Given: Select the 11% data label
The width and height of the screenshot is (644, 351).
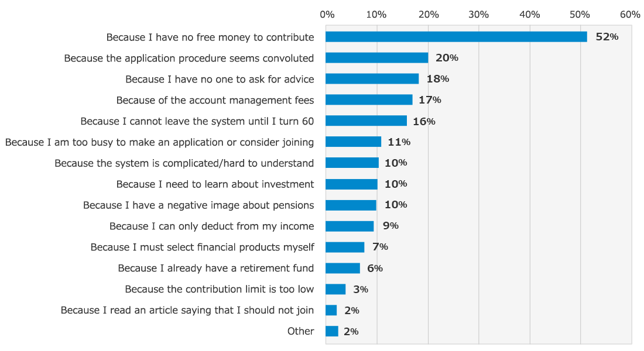Looking at the screenshot, I should pyautogui.click(x=399, y=142).
